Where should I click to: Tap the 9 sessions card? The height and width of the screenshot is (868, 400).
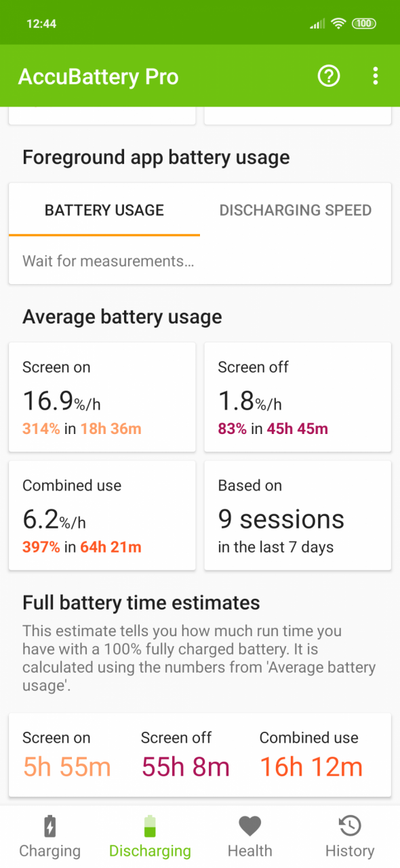pos(298,516)
